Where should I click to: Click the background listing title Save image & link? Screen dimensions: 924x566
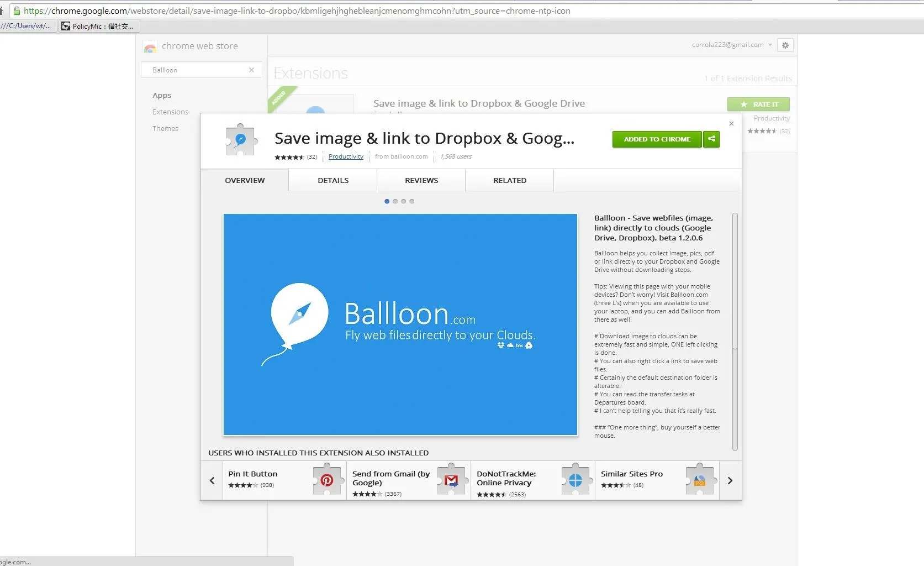coord(479,103)
